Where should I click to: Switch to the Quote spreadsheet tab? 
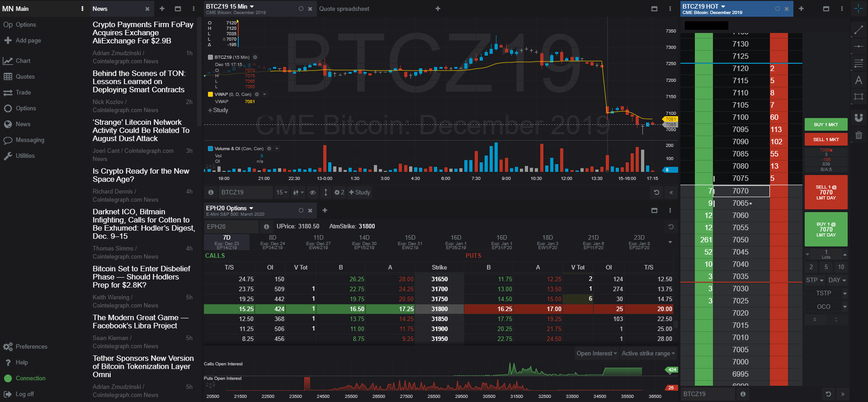point(344,9)
